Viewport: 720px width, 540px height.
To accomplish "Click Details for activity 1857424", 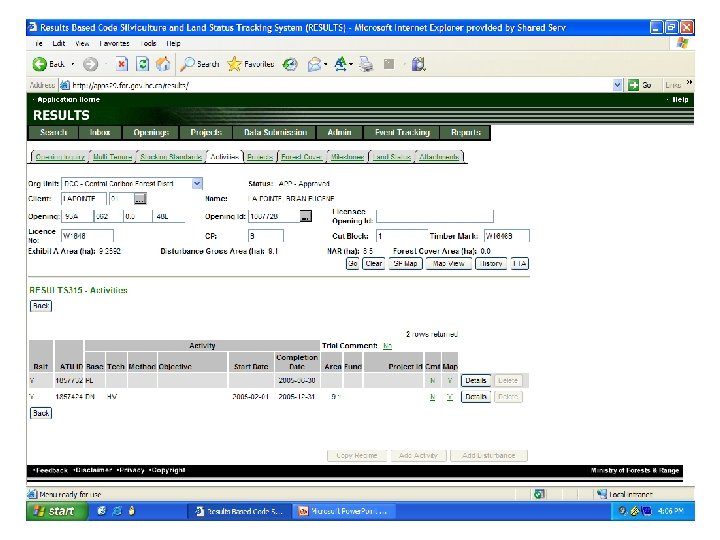I will coord(476,396).
